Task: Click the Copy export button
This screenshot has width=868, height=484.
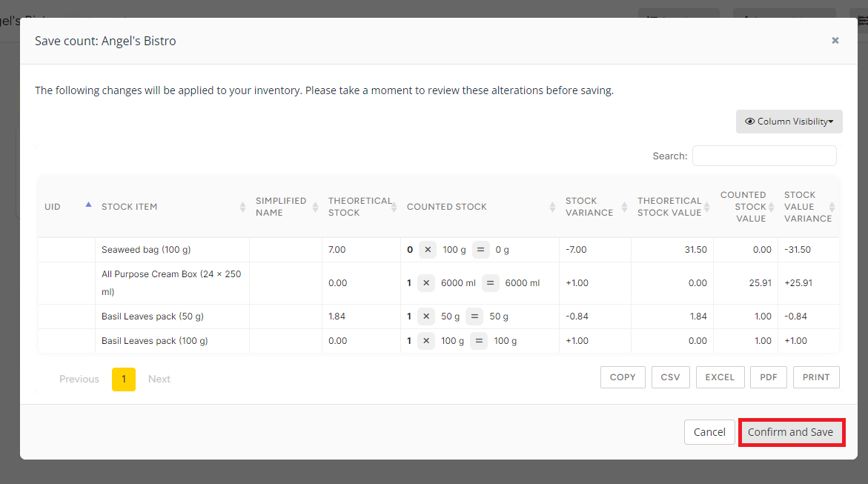Action: 623,377
